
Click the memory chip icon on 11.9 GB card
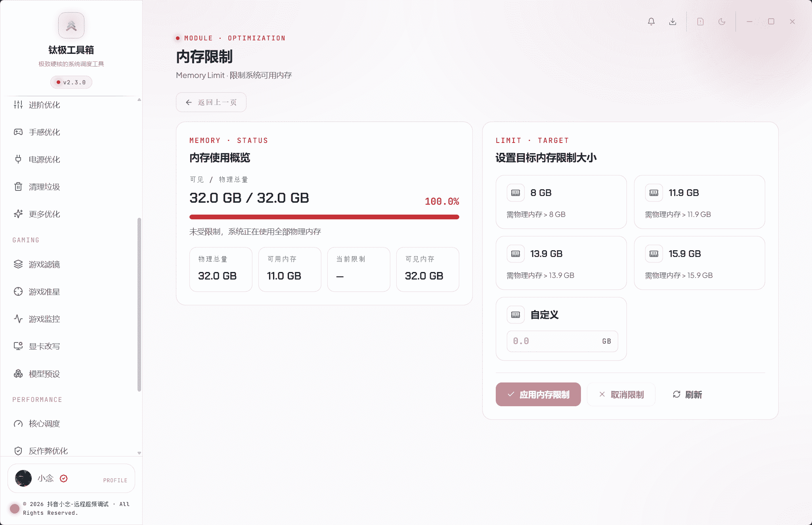click(x=654, y=193)
